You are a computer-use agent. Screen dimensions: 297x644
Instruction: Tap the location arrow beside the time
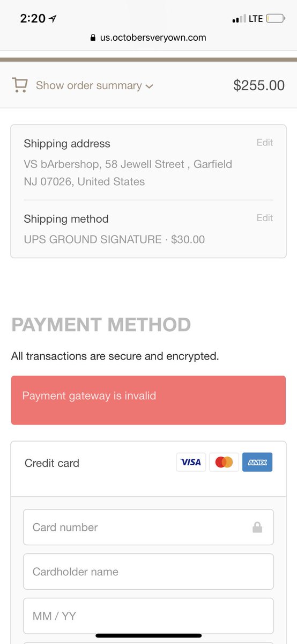(53, 19)
